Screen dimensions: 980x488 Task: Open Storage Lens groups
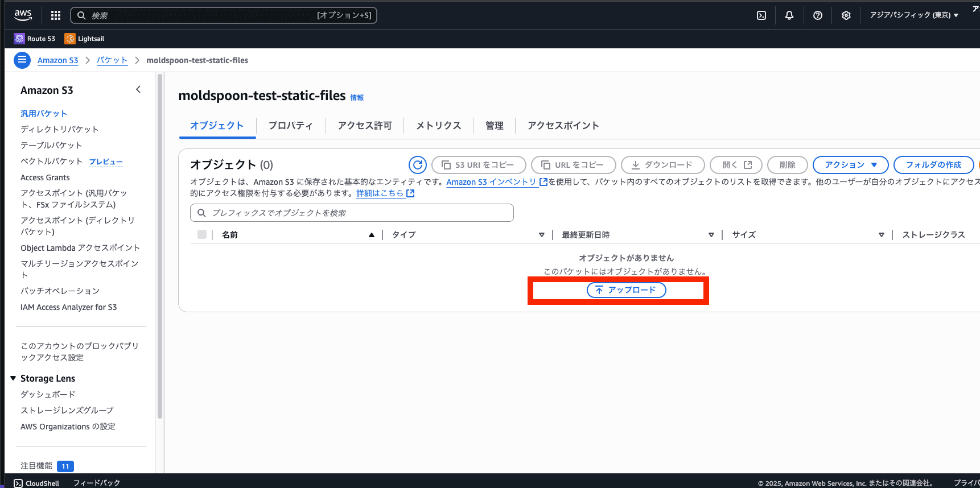[67, 410]
